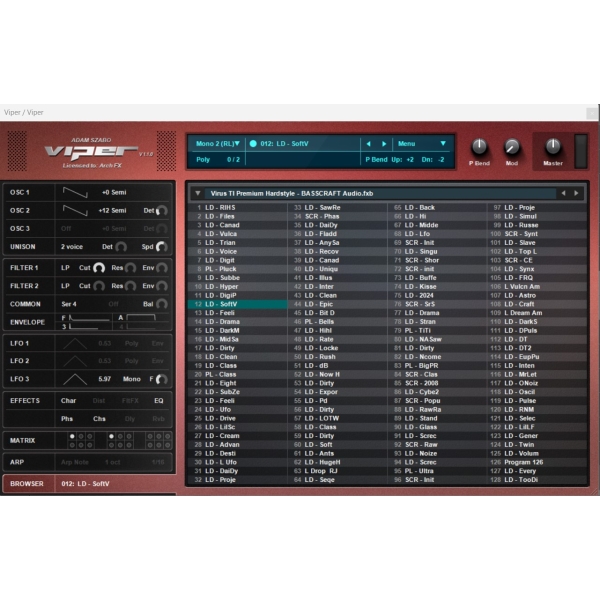Click the Filter 1 Res knob
600x600 pixels.
130,268
